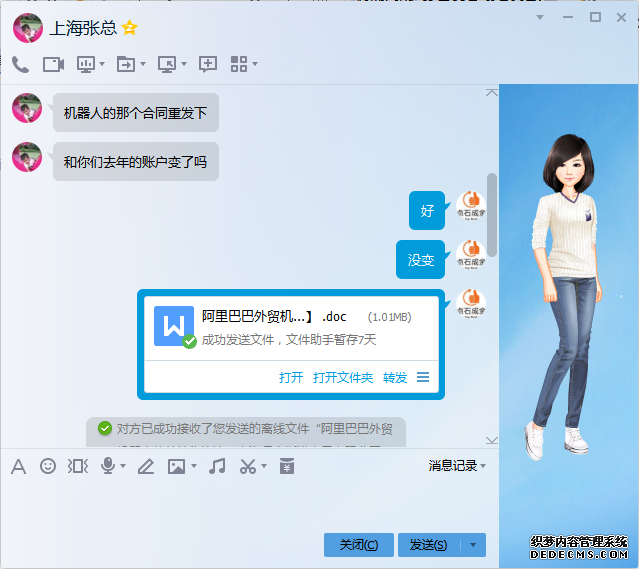Click the file size text (1.01MB)
This screenshot has width=639, height=569.
tap(390, 317)
